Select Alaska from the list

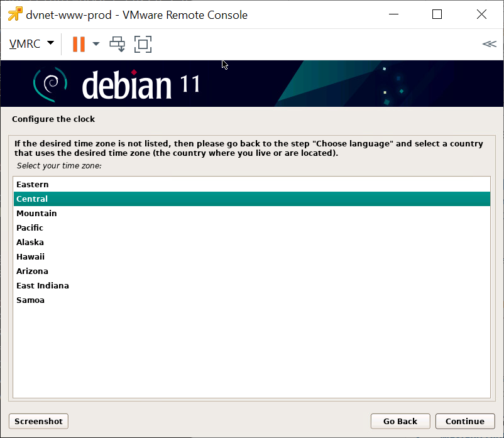30,243
